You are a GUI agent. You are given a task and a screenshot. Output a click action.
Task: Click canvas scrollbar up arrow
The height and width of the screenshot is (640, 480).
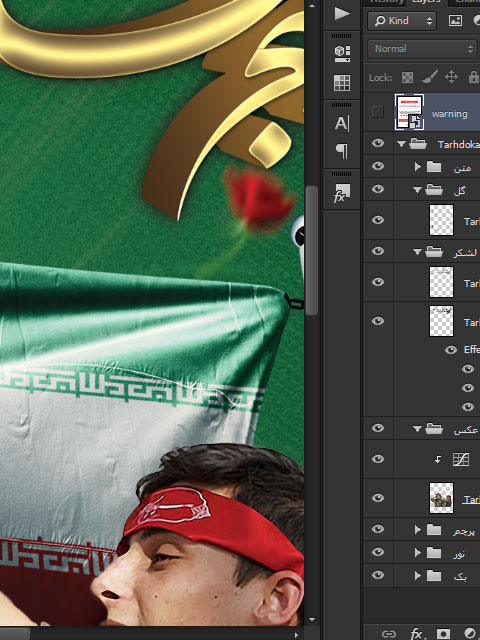point(312,6)
